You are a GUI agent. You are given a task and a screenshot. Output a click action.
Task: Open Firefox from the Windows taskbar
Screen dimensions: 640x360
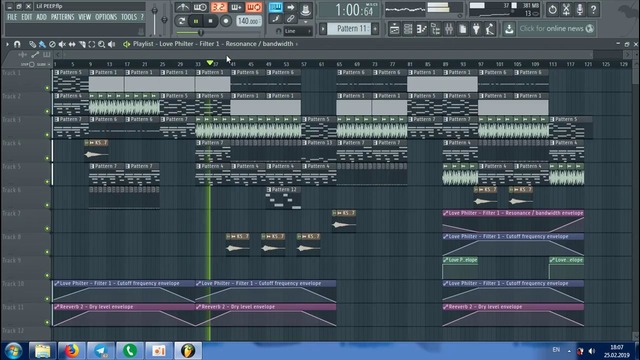coord(71,351)
